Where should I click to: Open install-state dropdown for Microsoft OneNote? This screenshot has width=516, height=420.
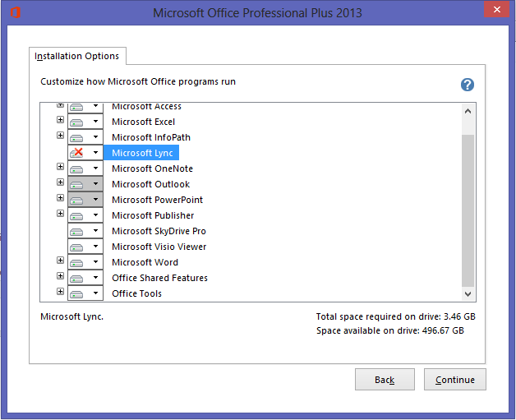click(x=85, y=168)
